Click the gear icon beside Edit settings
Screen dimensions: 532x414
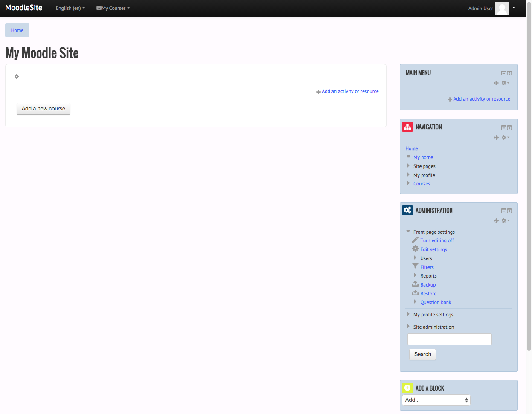415,249
